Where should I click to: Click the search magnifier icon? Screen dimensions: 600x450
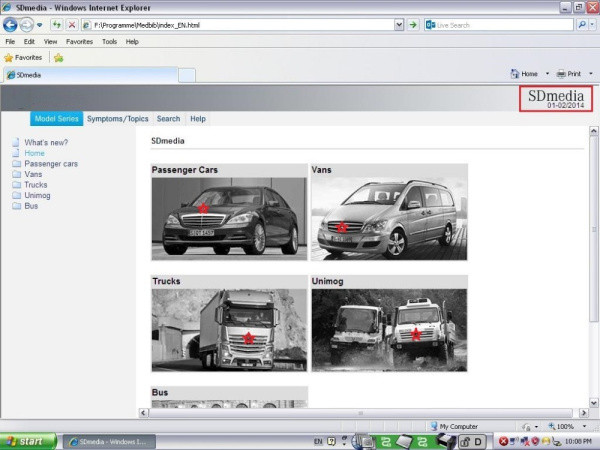582,25
